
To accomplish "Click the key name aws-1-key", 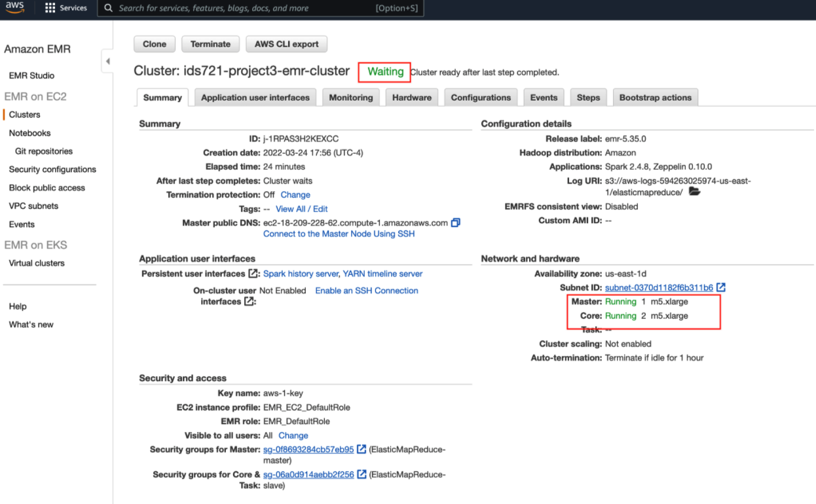I will [284, 393].
